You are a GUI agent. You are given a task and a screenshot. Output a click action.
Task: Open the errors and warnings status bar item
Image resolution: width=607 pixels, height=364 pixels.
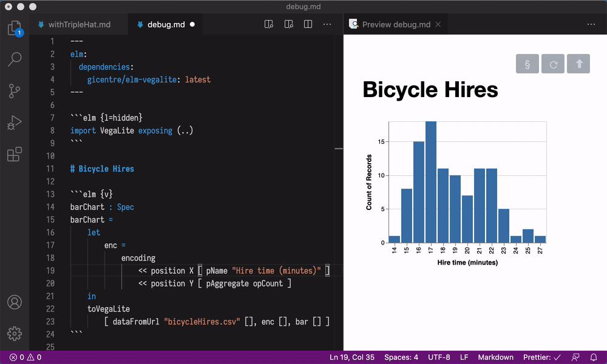click(x=25, y=357)
